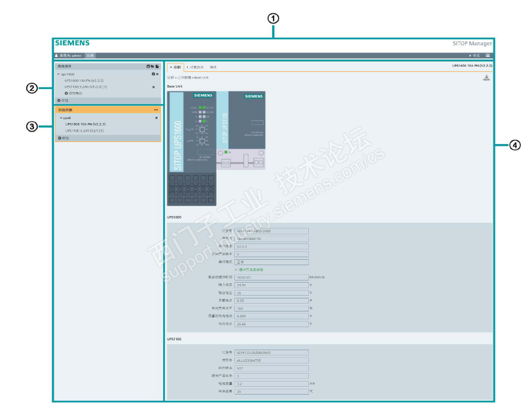Select online UPS1600 10A PN (V2.2.2)
The height and width of the screenshot is (409, 532).
pos(85,124)
